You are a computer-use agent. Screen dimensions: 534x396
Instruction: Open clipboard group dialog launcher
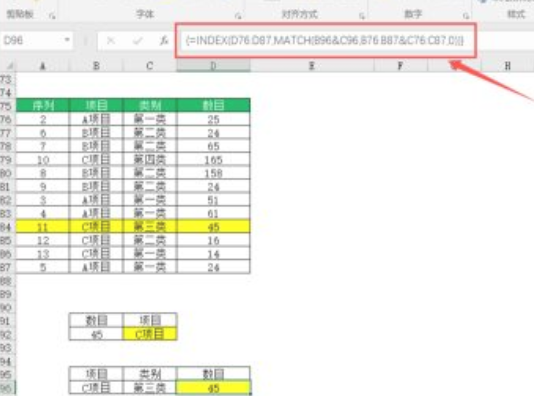coord(52,16)
